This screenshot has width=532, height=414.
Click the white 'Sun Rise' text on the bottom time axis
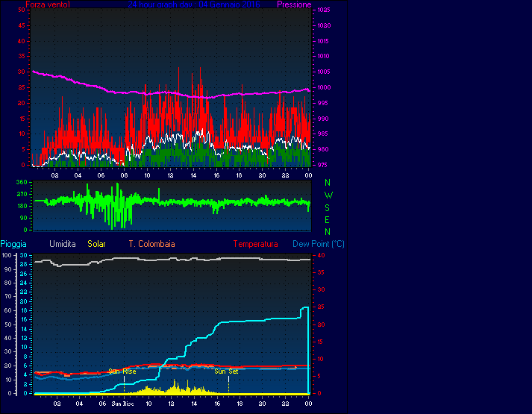coord(122,404)
